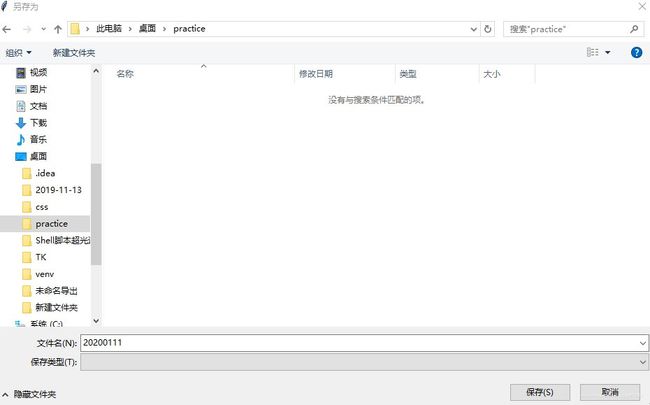Select 此电脑 in the address path
The width and height of the screenshot is (650, 405).
click(x=109, y=29)
